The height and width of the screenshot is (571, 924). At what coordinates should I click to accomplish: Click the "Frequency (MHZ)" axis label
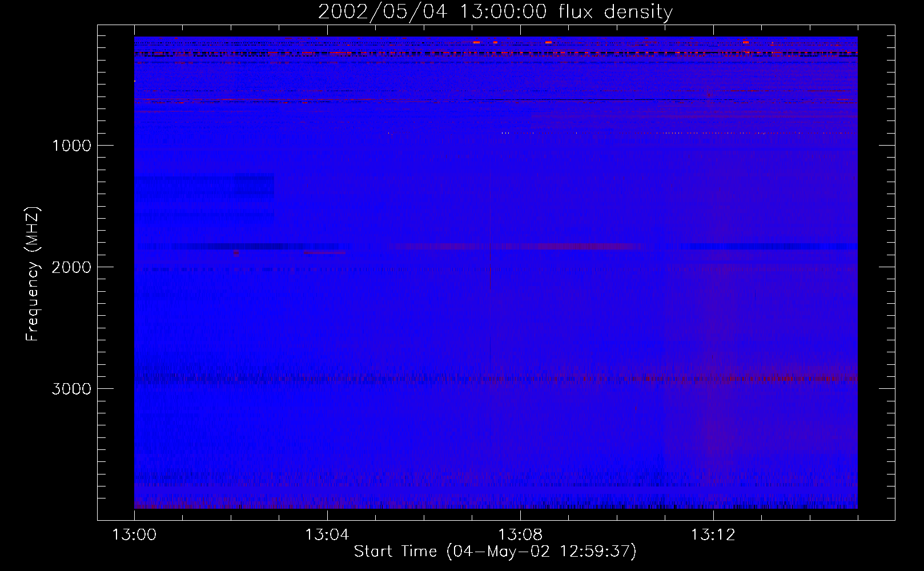click(x=33, y=274)
